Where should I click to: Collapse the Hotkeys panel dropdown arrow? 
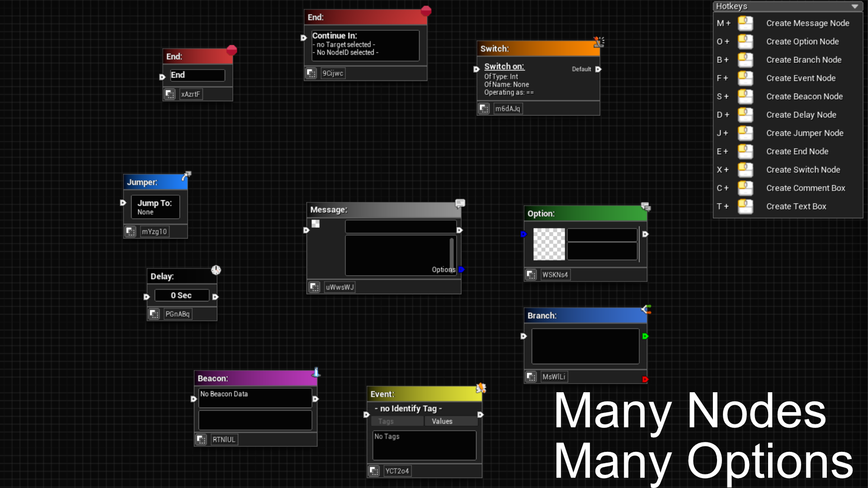pyautogui.click(x=854, y=6)
